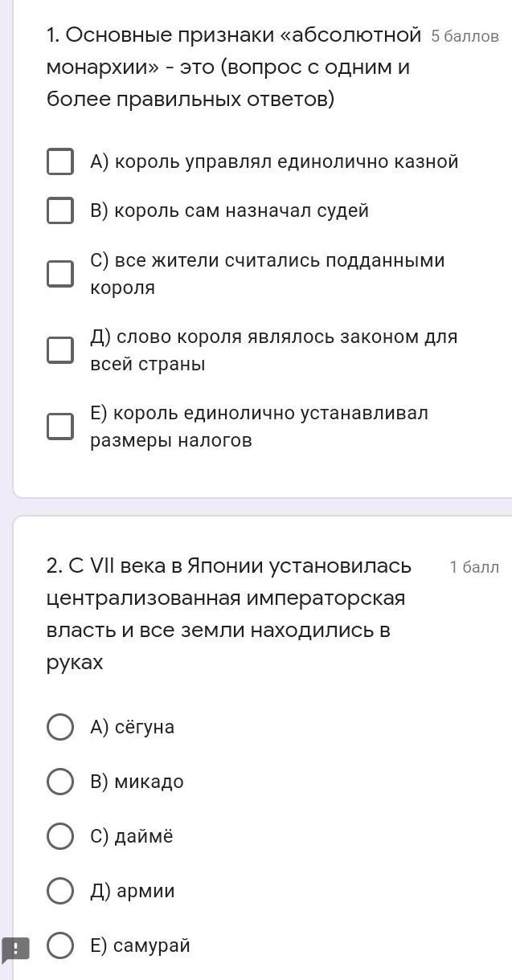
Task: Tick checkbox В) король сам назначал судей
Action: tap(60, 210)
